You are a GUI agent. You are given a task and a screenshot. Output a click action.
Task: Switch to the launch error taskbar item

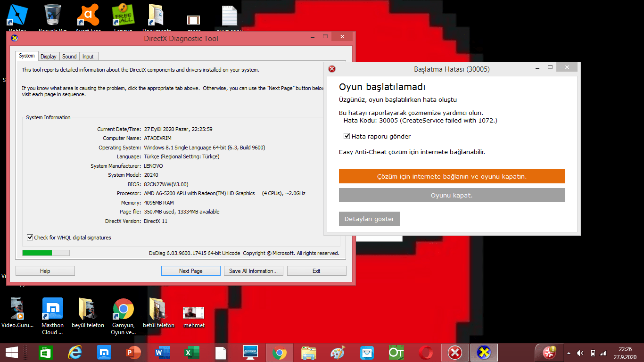pos(455,353)
